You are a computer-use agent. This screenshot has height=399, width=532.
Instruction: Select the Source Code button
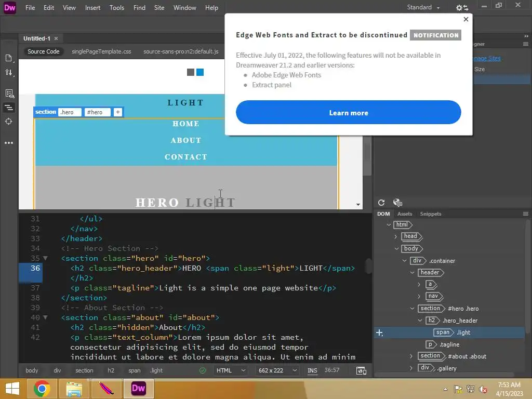point(44,51)
